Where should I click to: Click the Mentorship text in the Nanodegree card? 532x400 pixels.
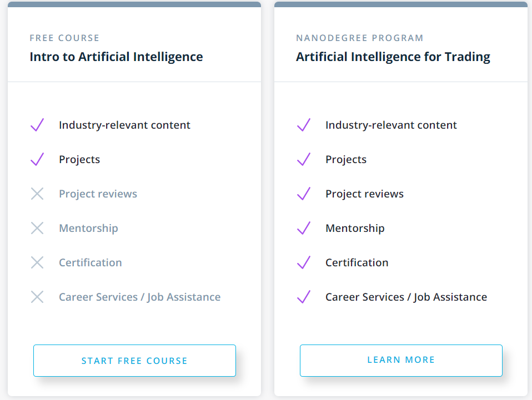click(x=355, y=228)
